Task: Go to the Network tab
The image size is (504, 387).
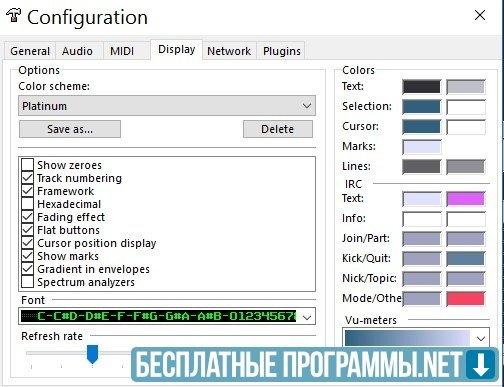Action: point(229,51)
